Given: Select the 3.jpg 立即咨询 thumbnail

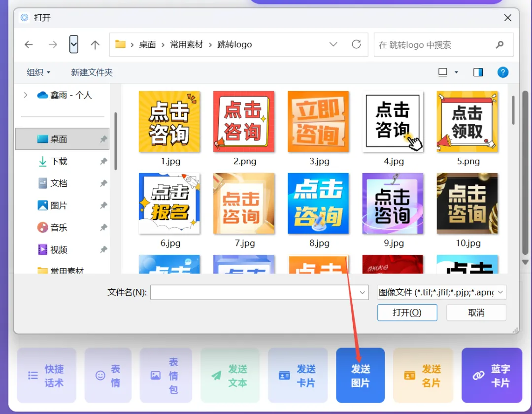Looking at the screenshot, I should [318, 122].
